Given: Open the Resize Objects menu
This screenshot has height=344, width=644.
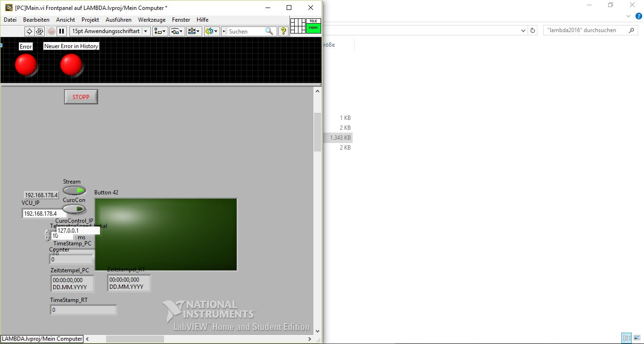Looking at the screenshot, I should 194,31.
